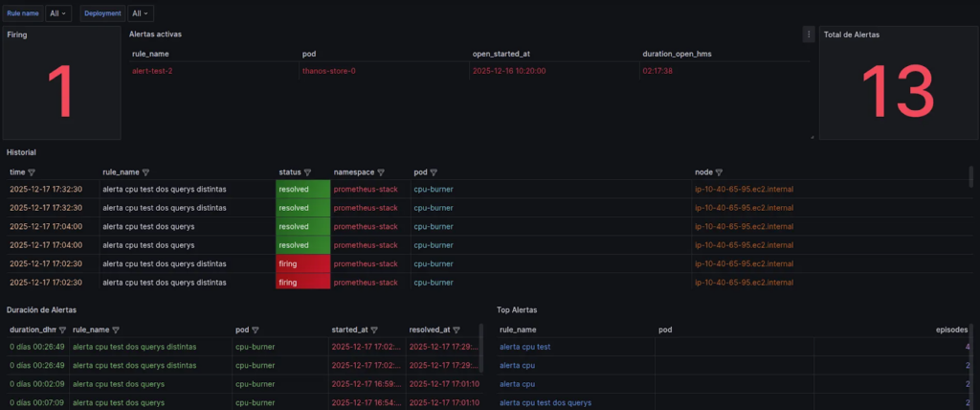This screenshot has width=980, height=410.
Task: Click the Historial table vertical scrollbar
Action: [971, 176]
